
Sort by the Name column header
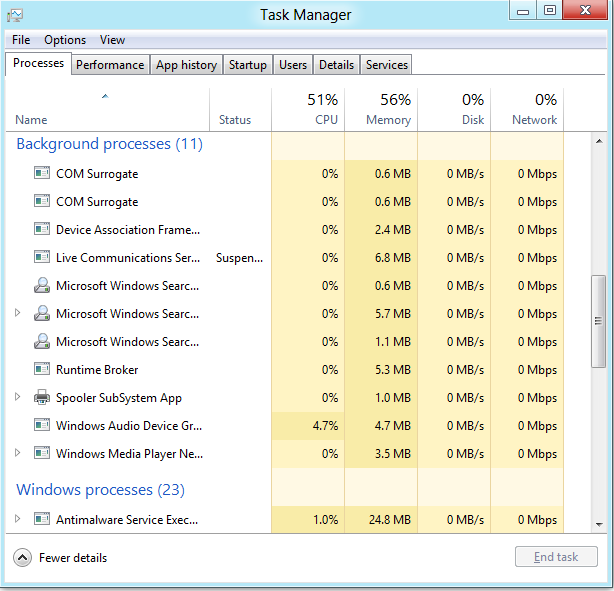108,110
